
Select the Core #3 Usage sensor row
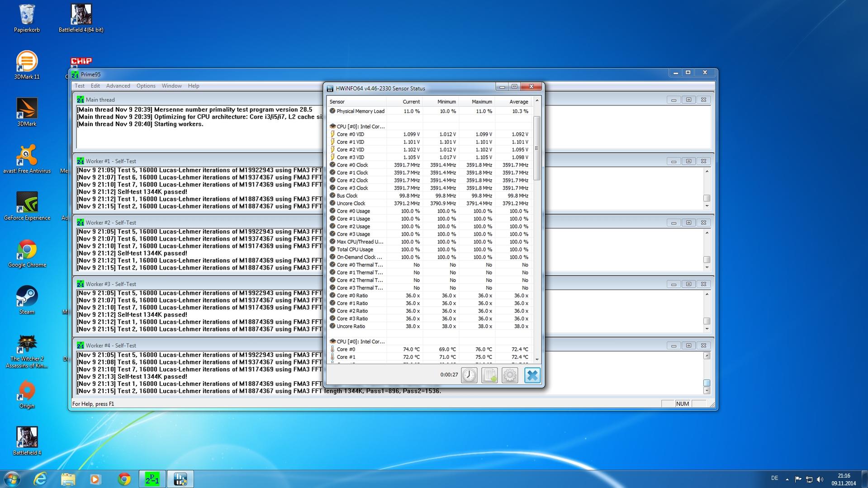click(429, 234)
